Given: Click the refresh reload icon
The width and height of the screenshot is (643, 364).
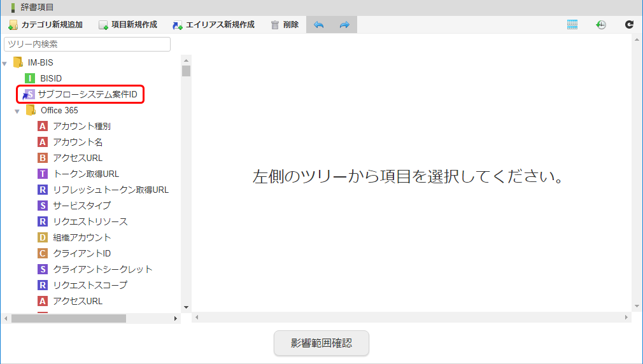Looking at the screenshot, I should [x=629, y=25].
